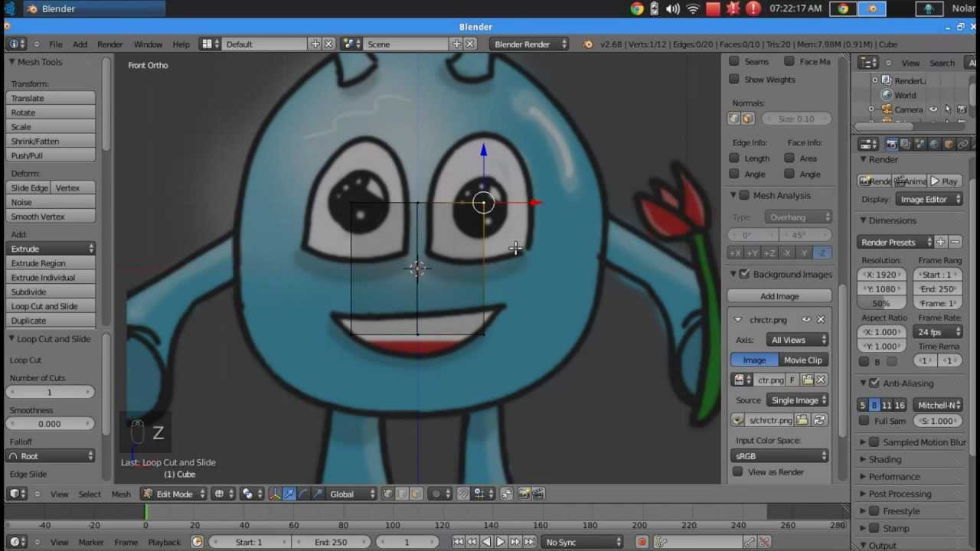The image size is (980, 551).
Task: Click the Add Image button
Action: point(779,296)
